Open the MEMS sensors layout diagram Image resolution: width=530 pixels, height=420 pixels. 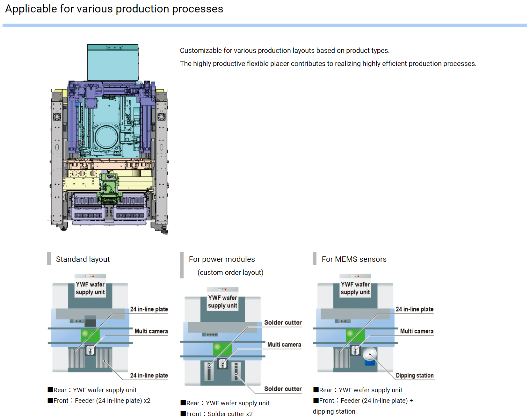tap(374, 327)
